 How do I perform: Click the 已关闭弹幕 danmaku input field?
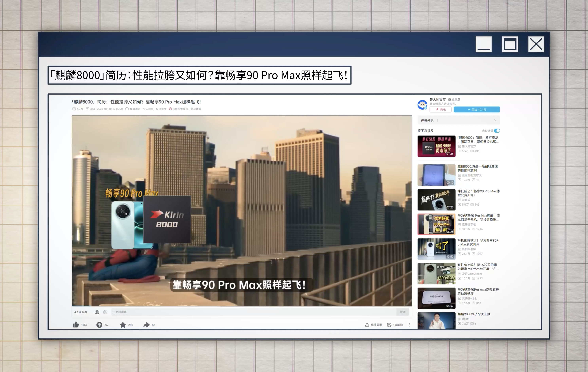[x=254, y=312]
